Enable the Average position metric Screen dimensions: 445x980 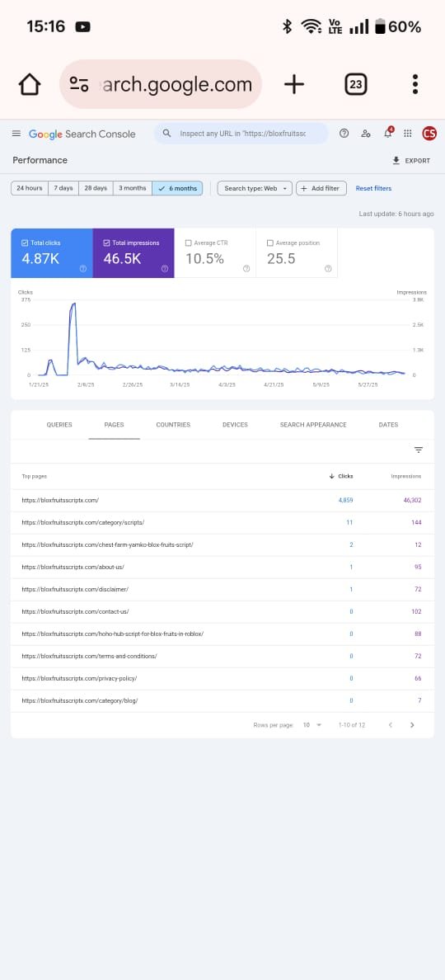pos(270,243)
